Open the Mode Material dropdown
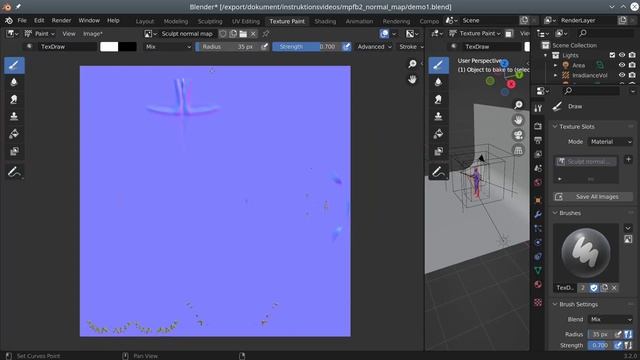Screen dimensions: 640x360 click(x=611, y=142)
